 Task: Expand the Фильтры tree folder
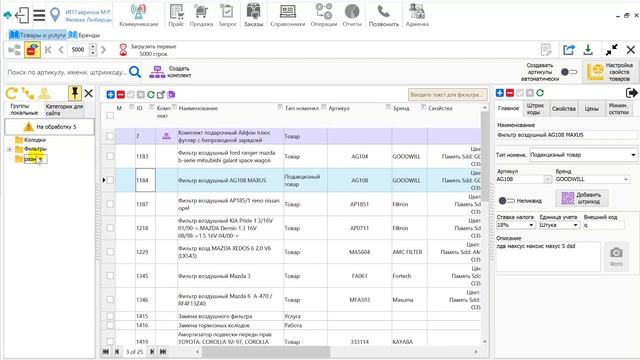9,149
